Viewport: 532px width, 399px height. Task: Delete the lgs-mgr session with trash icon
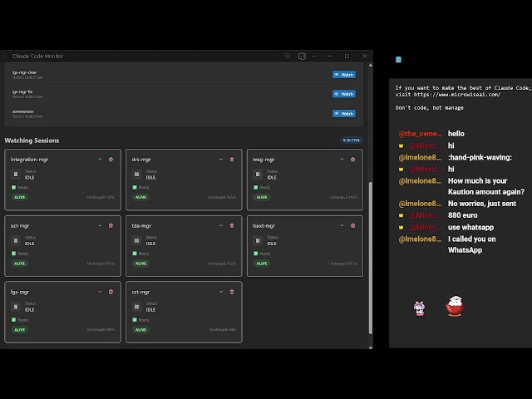click(111, 292)
